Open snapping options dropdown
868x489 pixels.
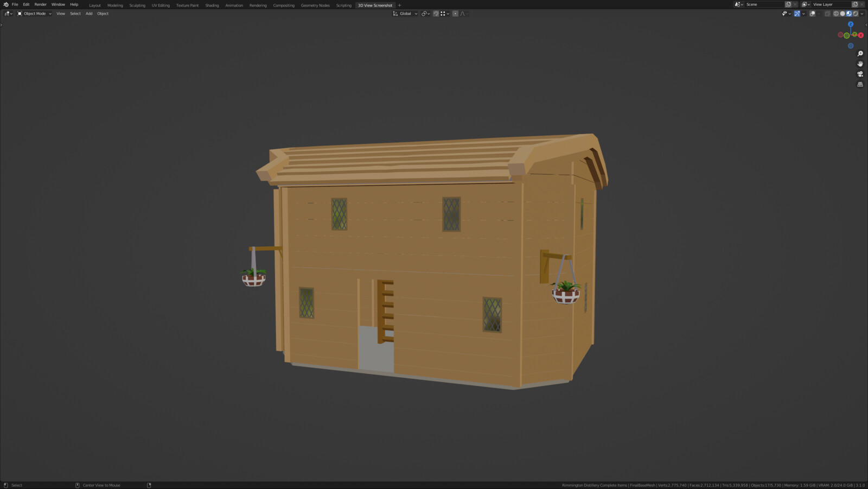pos(445,14)
